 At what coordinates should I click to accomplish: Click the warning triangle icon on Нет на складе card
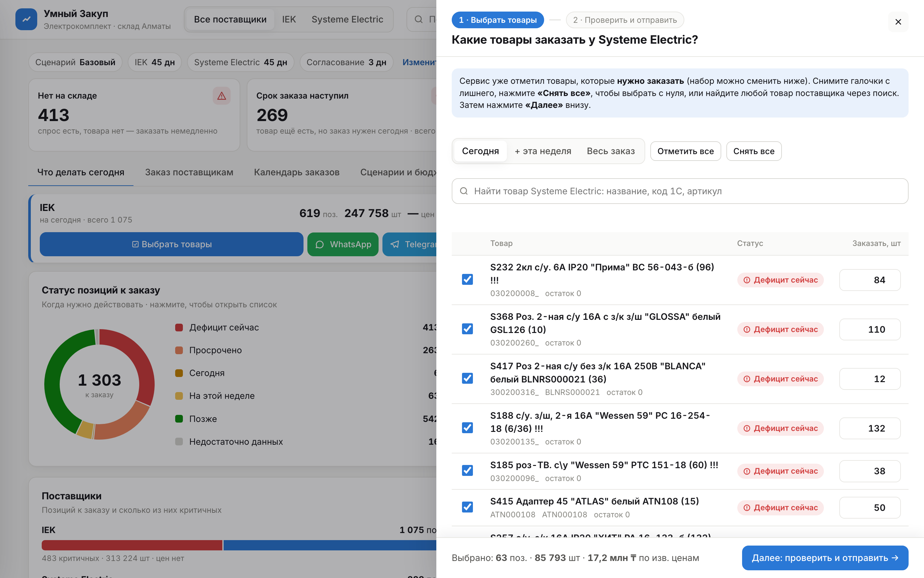pyautogui.click(x=221, y=96)
